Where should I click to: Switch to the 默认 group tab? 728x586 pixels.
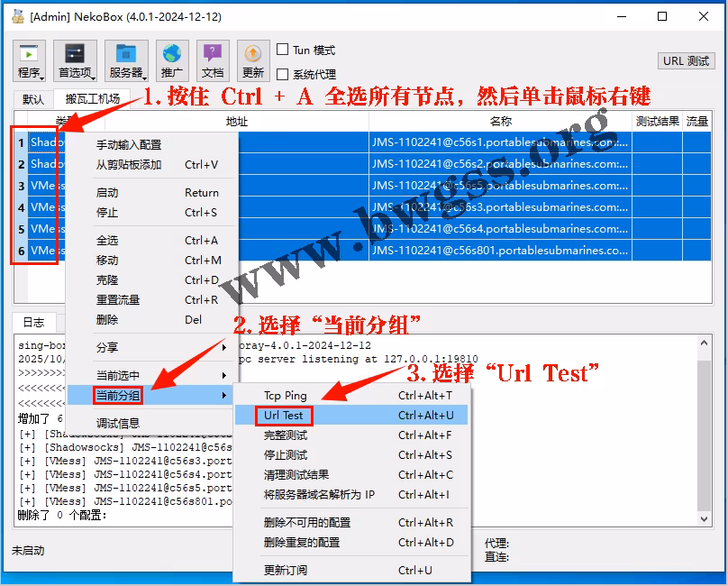tap(33, 99)
